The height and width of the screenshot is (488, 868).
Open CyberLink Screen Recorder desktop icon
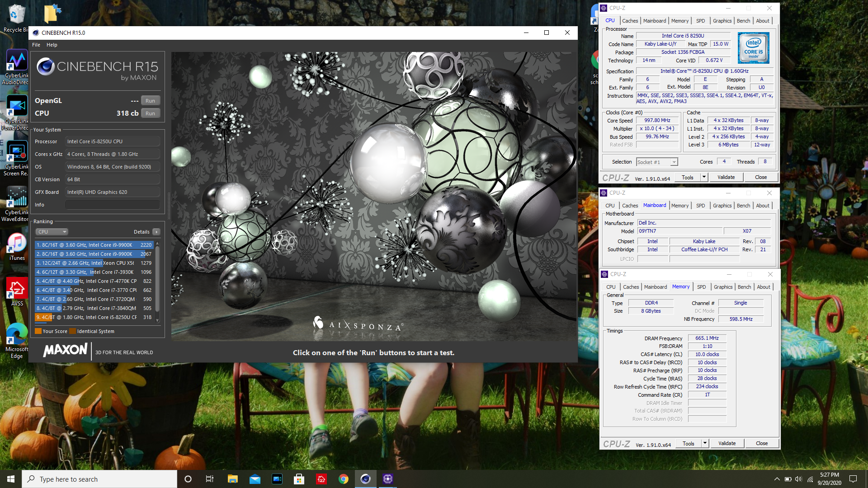click(x=16, y=158)
